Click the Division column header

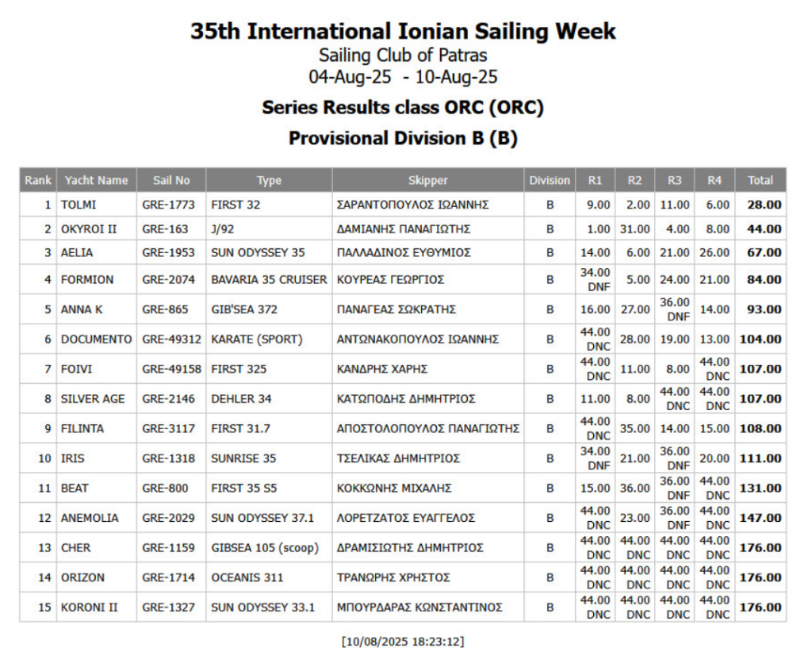(x=550, y=180)
